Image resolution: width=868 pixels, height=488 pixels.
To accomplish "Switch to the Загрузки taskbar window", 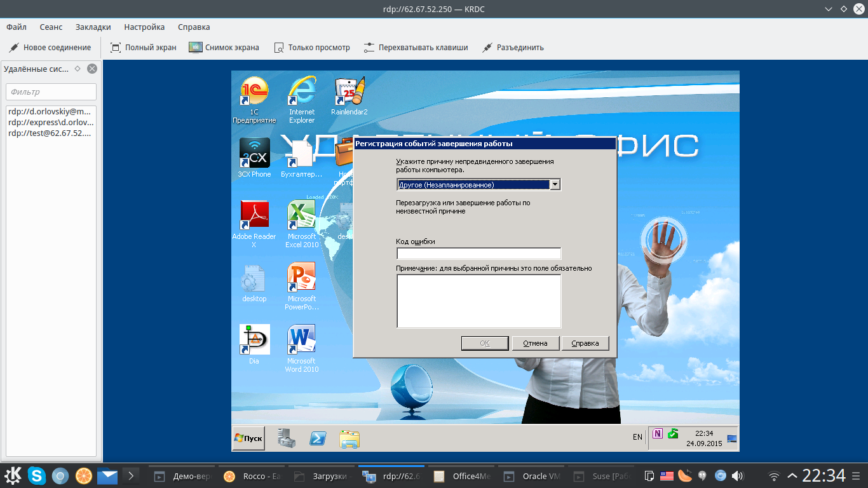I will tap(323, 476).
